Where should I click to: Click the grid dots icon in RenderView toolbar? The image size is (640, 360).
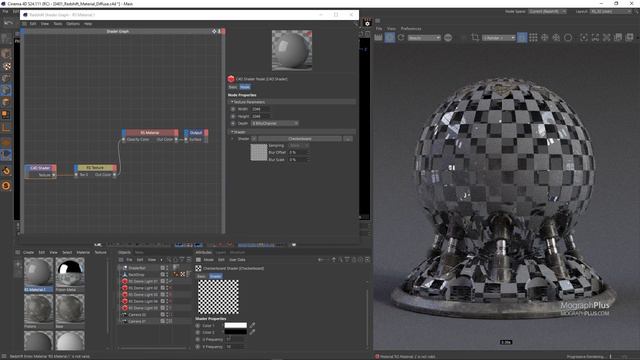(533, 38)
